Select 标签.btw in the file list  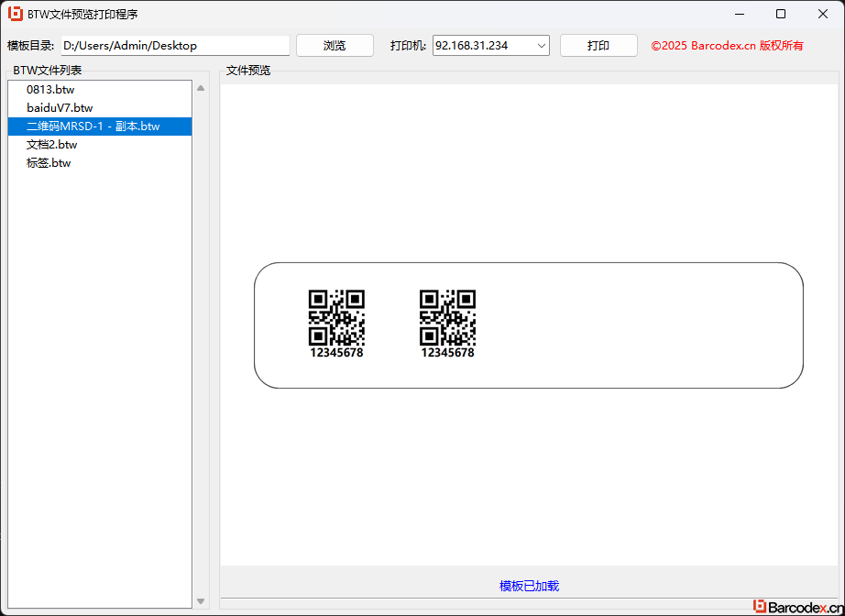click(100, 163)
